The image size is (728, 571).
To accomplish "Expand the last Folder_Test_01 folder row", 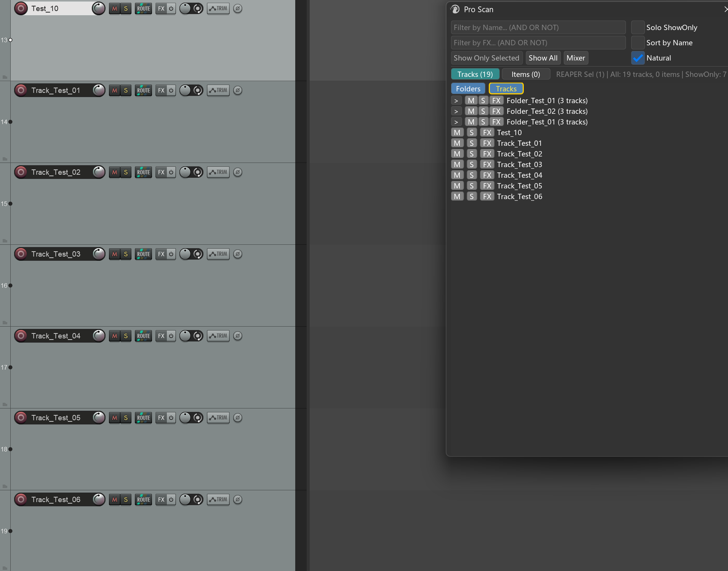I will (456, 122).
